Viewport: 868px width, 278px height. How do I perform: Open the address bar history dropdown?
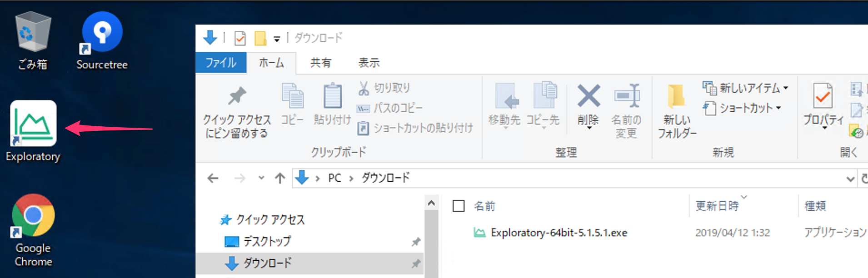850,179
